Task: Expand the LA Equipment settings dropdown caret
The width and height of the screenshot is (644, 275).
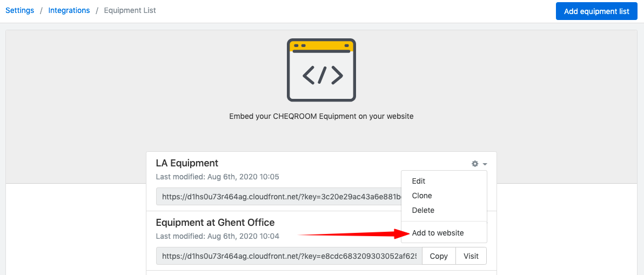Action: [x=485, y=164]
